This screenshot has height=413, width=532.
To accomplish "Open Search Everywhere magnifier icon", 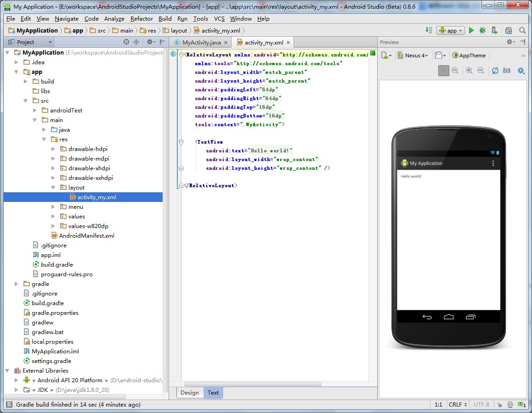I will 522,30.
